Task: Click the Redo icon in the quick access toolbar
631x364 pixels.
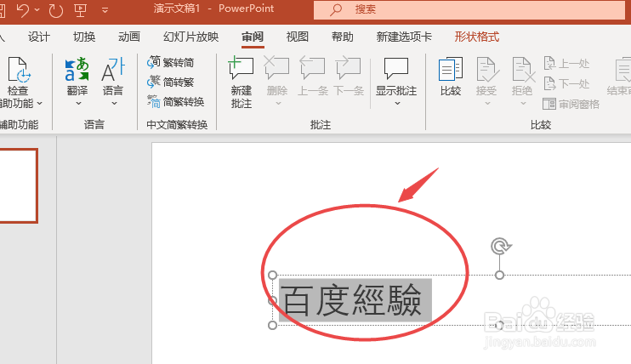Action: pyautogui.click(x=55, y=10)
